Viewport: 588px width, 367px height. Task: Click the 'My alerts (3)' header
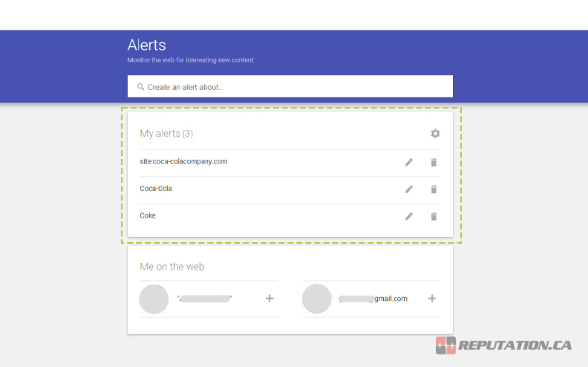[x=166, y=134]
